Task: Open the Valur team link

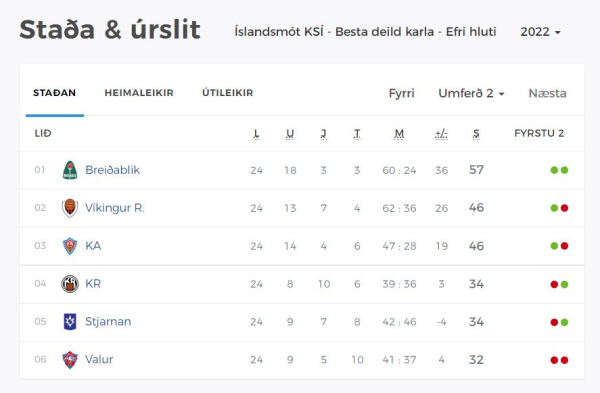Action: 99,359
